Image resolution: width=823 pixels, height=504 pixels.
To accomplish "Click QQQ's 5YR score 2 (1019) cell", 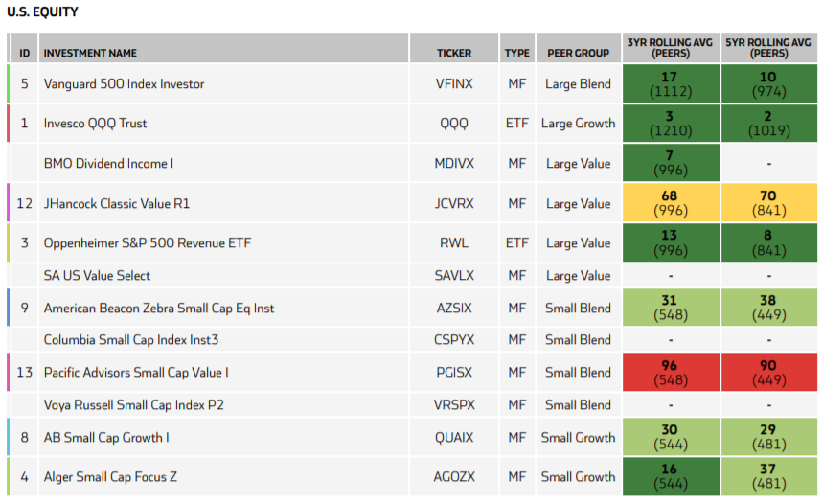I will [769, 124].
